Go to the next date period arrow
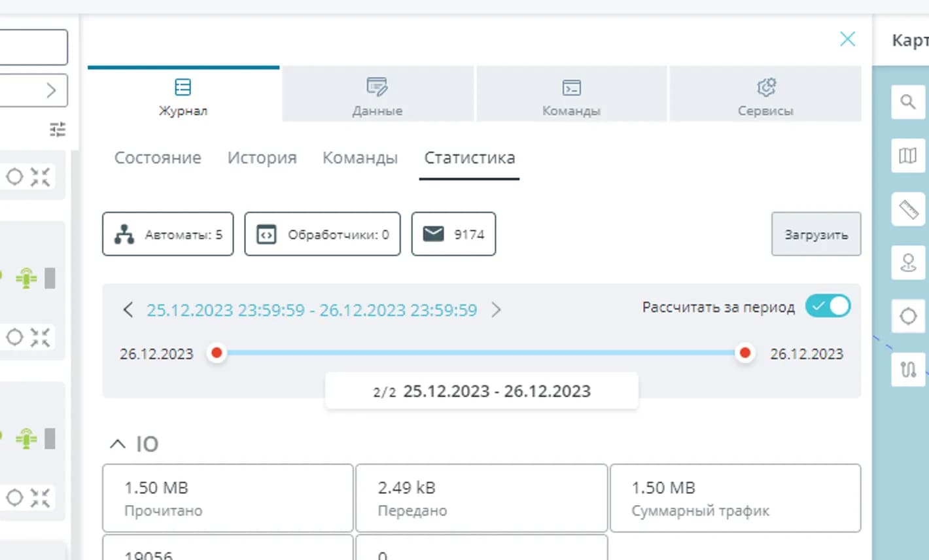929x560 pixels. [496, 309]
